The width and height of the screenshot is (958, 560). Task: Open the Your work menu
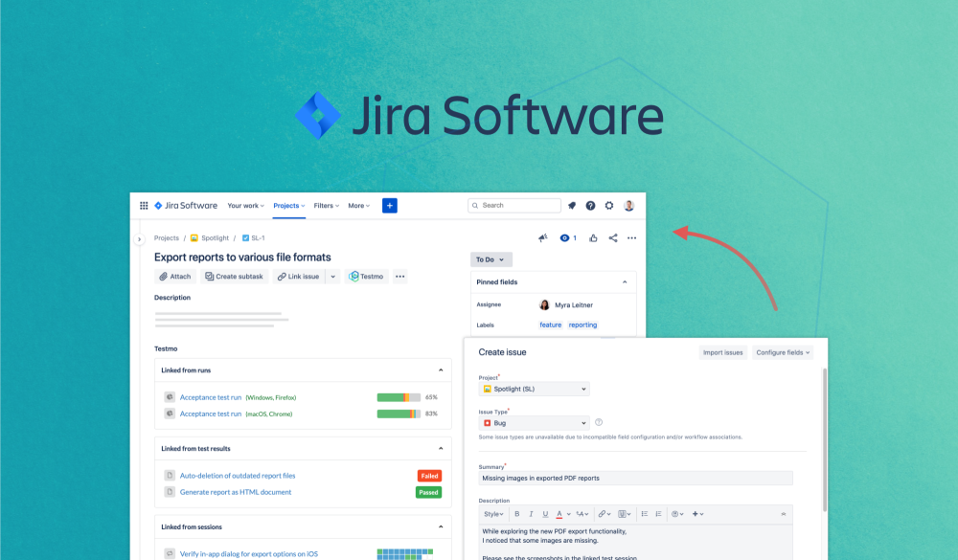click(245, 206)
